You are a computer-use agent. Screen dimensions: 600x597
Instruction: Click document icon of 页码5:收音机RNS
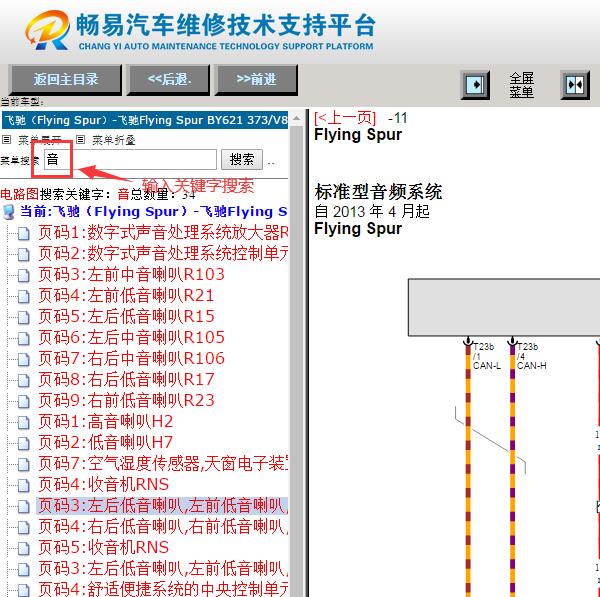(23, 548)
